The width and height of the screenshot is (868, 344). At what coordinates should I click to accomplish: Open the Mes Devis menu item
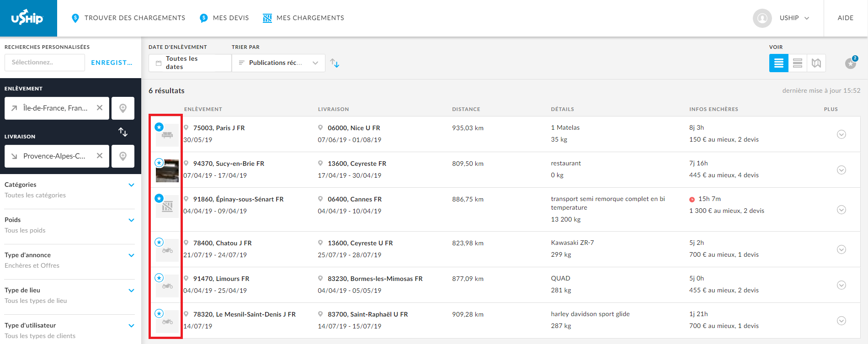click(x=224, y=18)
